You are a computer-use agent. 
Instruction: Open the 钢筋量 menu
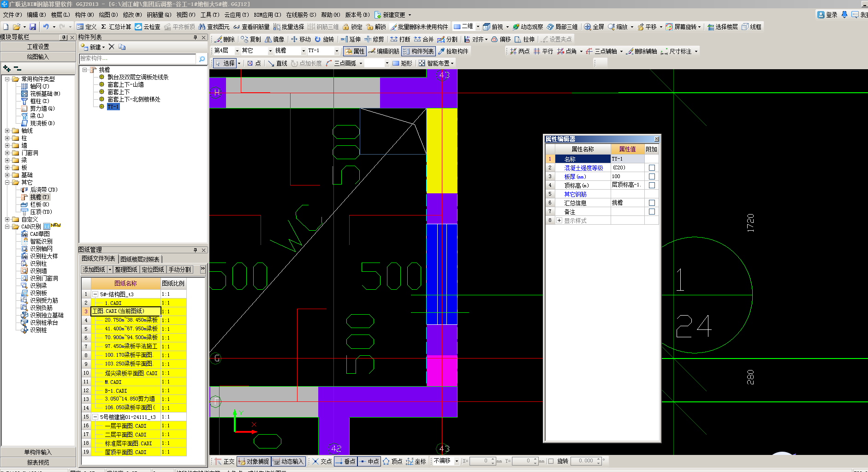point(159,15)
